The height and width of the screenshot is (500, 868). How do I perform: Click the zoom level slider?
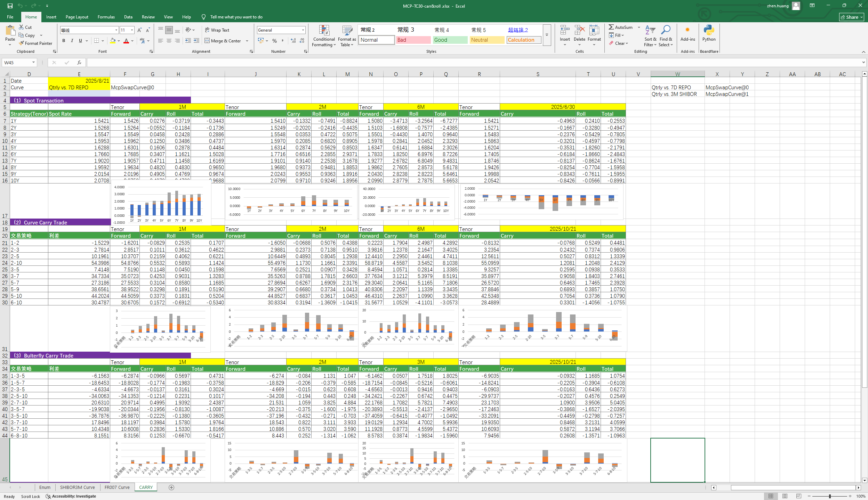829,496
